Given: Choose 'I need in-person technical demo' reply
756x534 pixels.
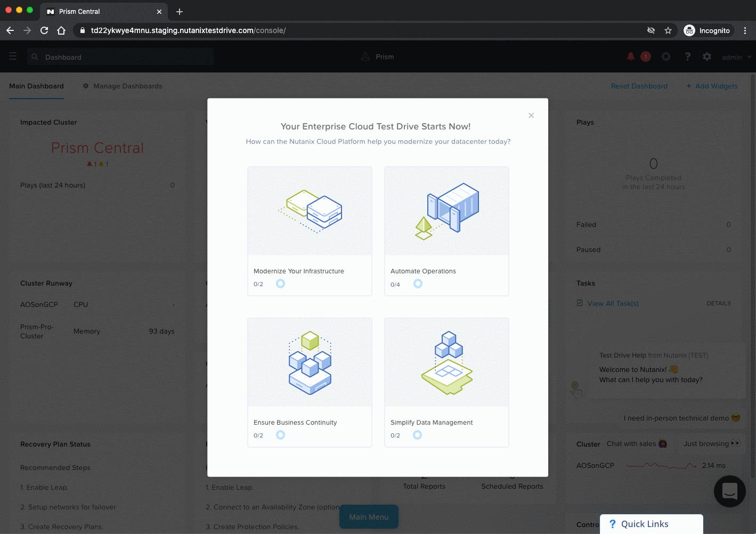Looking at the screenshot, I should [x=682, y=418].
